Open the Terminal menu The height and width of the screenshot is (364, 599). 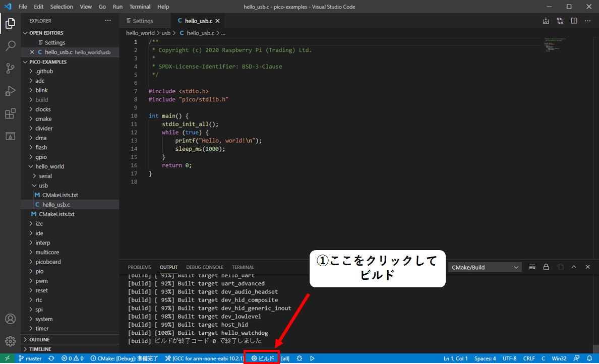coord(140,7)
